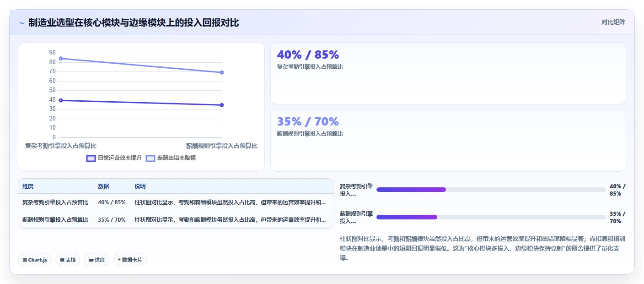Click the 进度 tag chip
The width and height of the screenshot is (644, 284).
97,260
